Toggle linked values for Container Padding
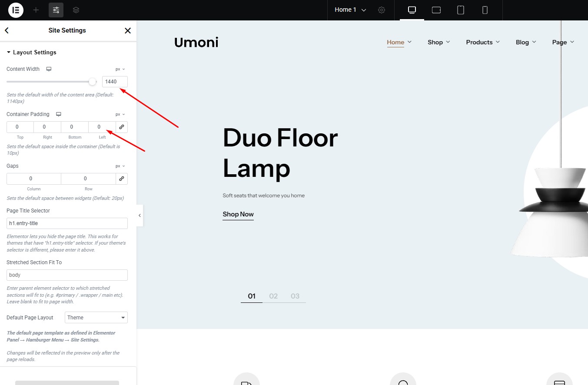The height and width of the screenshot is (385, 588). point(122,127)
